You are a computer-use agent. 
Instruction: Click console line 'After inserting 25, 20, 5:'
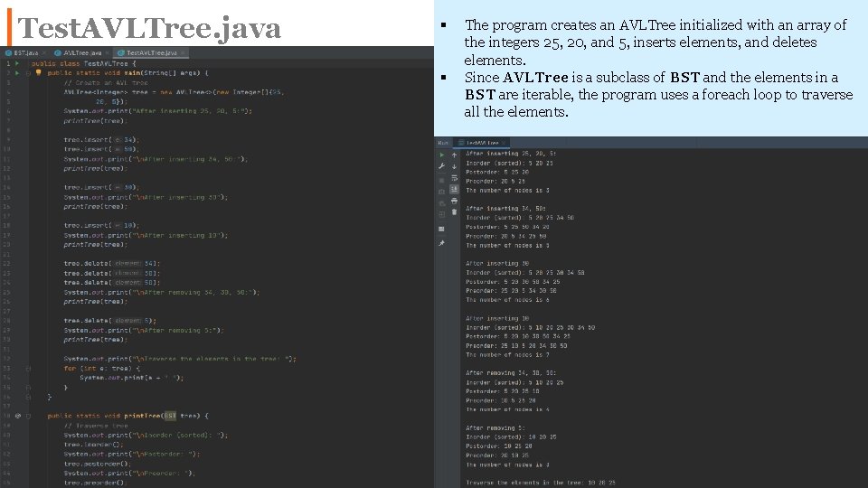[511, 154]
